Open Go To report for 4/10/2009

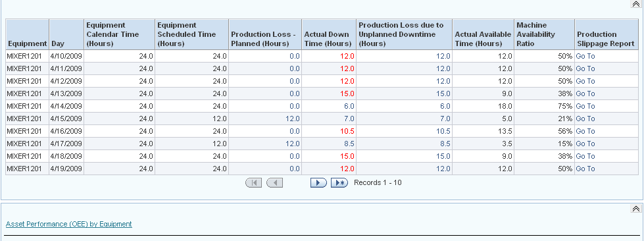coord(585,57)
